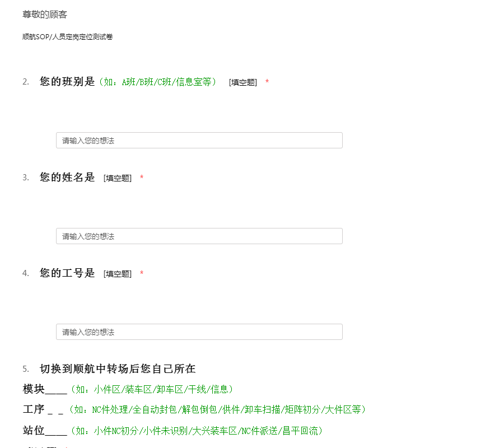Click the blank line after 站位
Image resolution: width=504 pixels, height=448 pixels.
[56, 432]
